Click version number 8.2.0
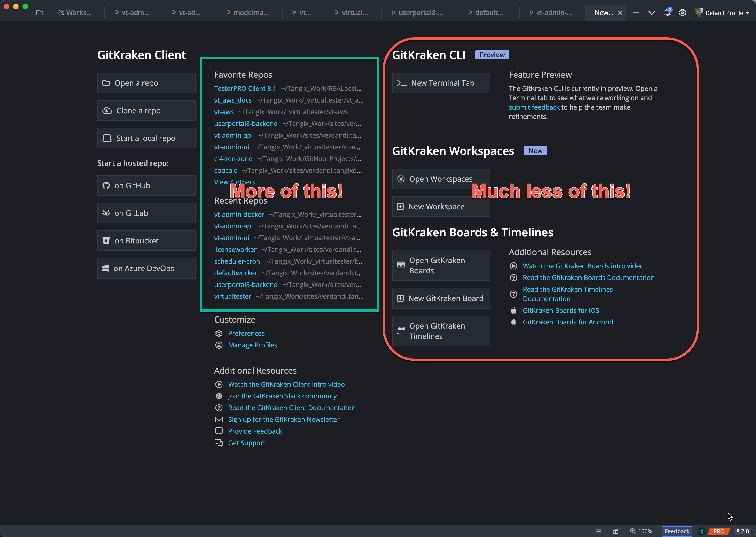The image size is (756, 537). 742,531
